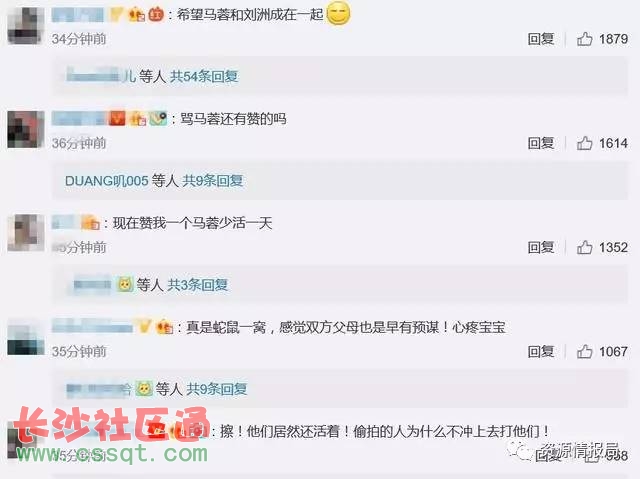Viewport: 640px width, 479px height.
Task: Click the cat emoji in the 共3条回复 row
Action: pos(125,284)
